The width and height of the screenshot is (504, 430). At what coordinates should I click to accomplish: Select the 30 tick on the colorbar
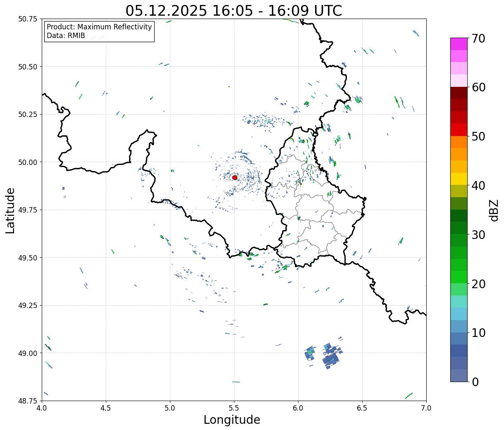pyautogui.click(x=478, y=234)
